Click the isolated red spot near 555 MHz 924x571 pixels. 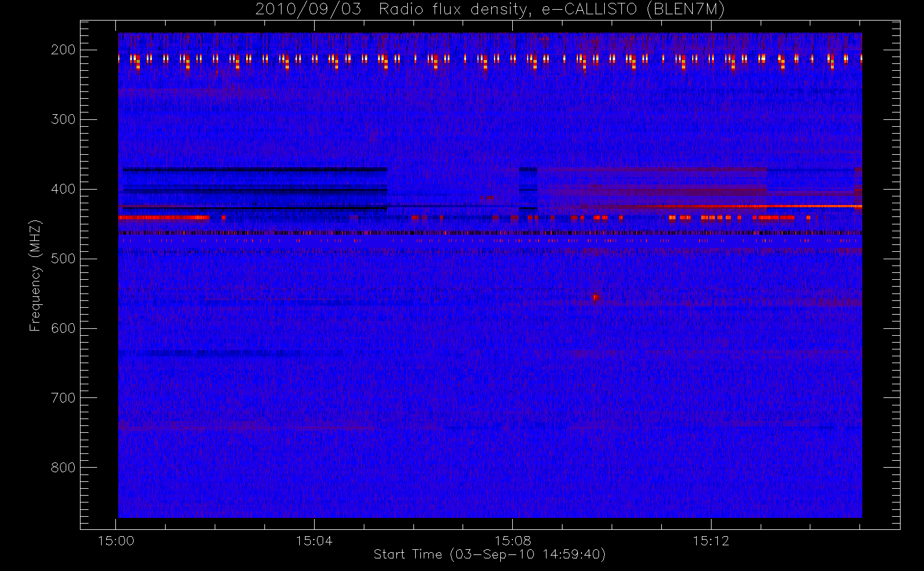coord(596,297)
